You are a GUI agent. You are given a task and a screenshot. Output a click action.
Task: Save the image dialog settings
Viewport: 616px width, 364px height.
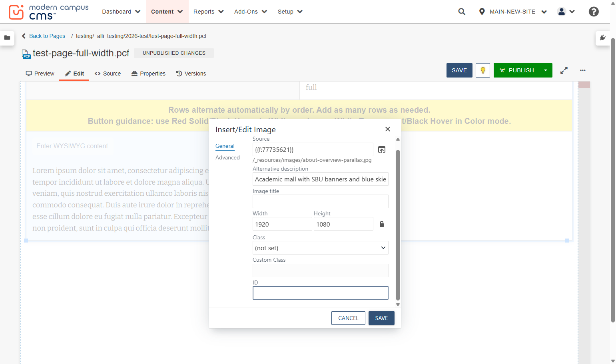click(x=381, y=318)
